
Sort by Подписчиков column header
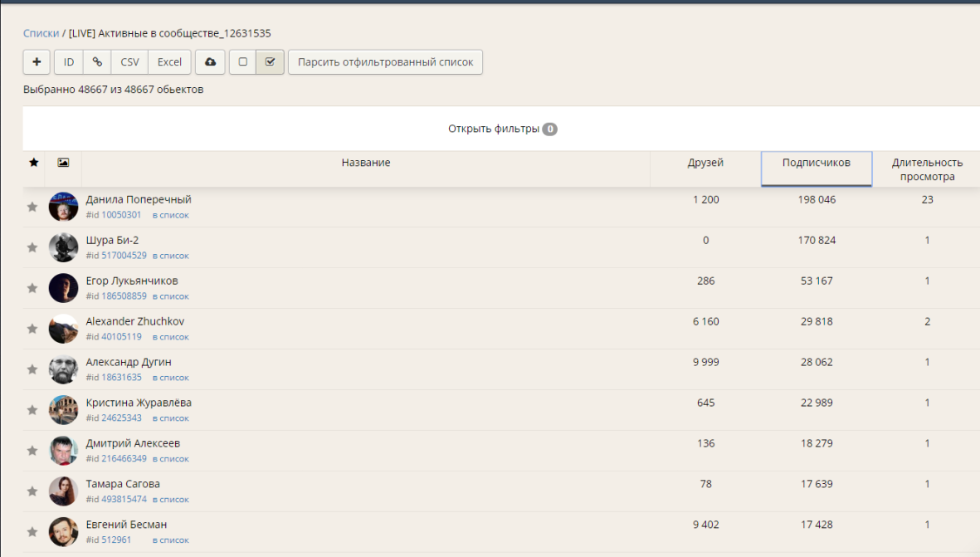[816, 163]
